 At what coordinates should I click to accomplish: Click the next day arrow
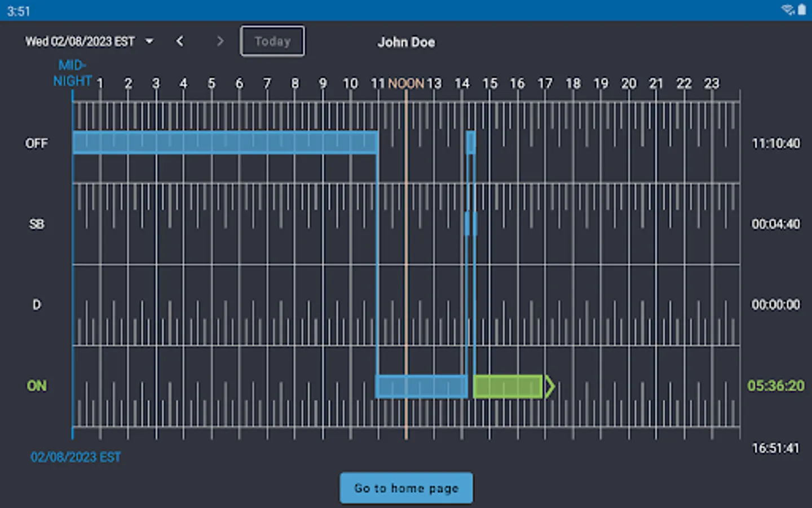click(x=220, y=41)
